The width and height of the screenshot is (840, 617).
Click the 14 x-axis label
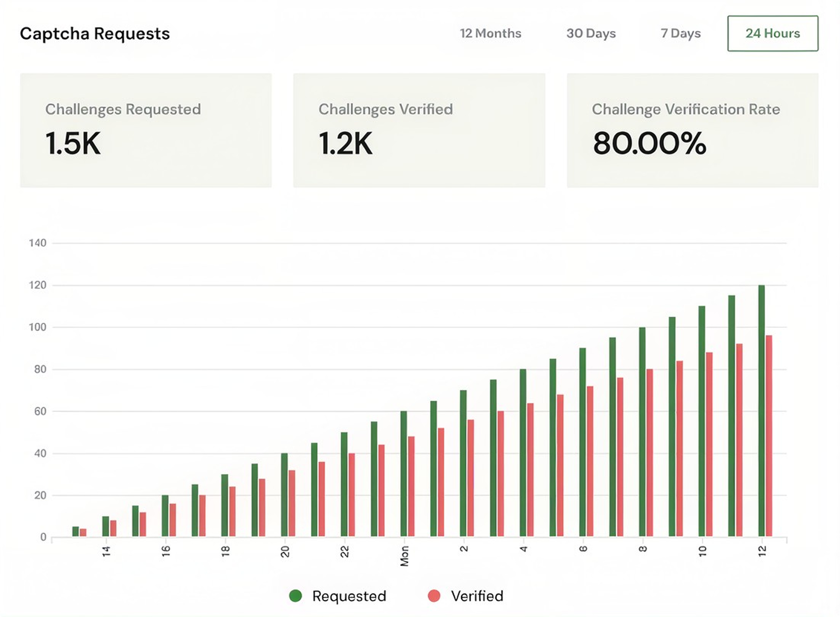pyautogui.click(x=106, y=551)
